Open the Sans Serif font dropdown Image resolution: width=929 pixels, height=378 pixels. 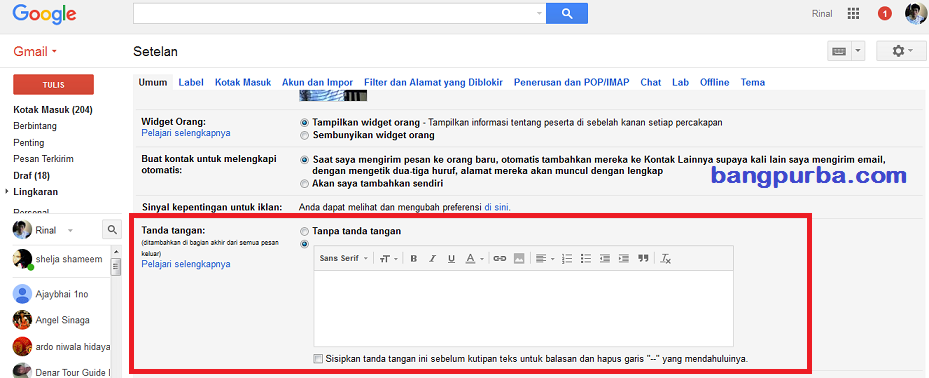(x=344, y=258)
